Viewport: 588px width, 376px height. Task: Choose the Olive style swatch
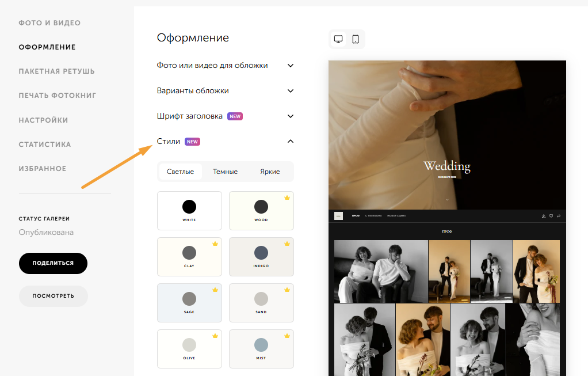click(x=189, y=349)
